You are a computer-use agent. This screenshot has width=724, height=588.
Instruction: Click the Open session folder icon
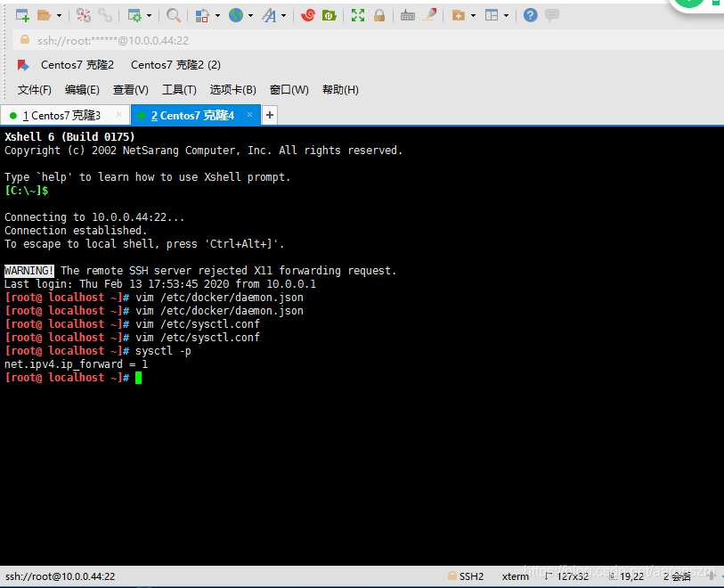44,15
